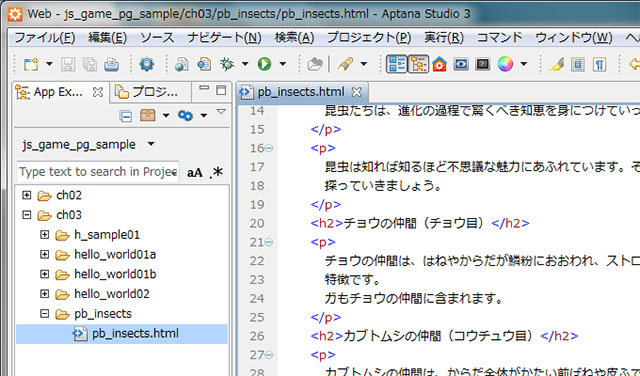This screenshot has height=376, width=640.
Task: Open the コマンド menu
Action: click(500, 38)
